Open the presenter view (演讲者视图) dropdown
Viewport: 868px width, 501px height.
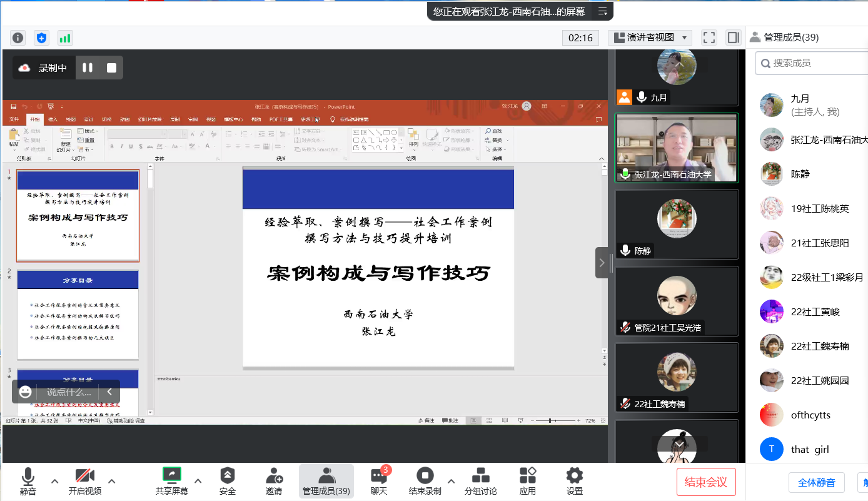point(650,38)
